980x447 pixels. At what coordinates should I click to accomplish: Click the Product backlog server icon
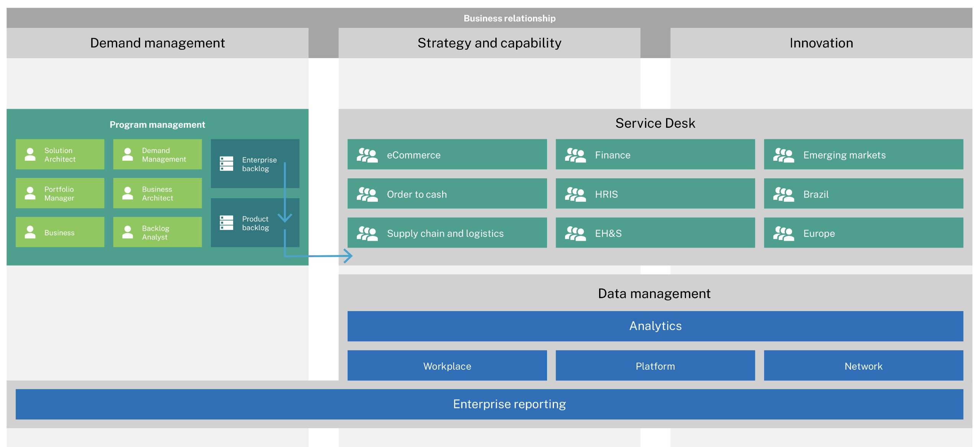pos(226,222)
